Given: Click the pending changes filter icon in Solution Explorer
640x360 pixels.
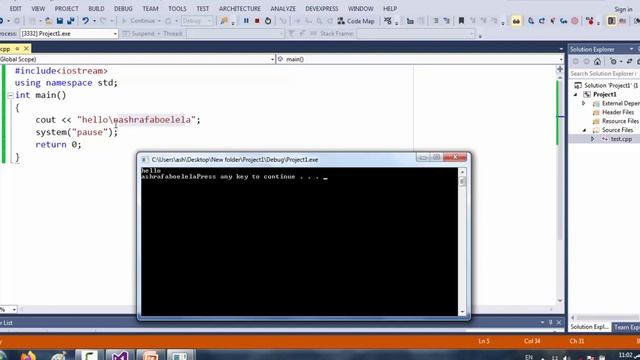Looking at the screenshot, I should [613, 62].
